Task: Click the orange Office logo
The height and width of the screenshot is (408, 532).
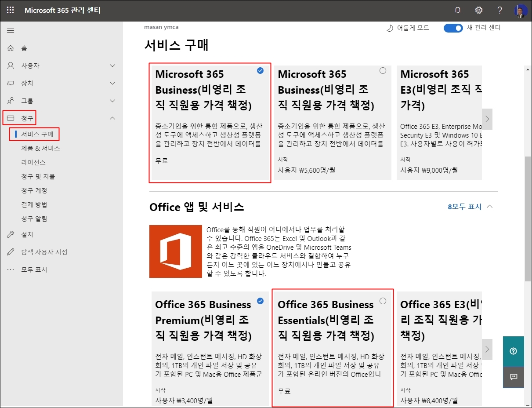Action: pyautogui.click(x=175, y=251)
